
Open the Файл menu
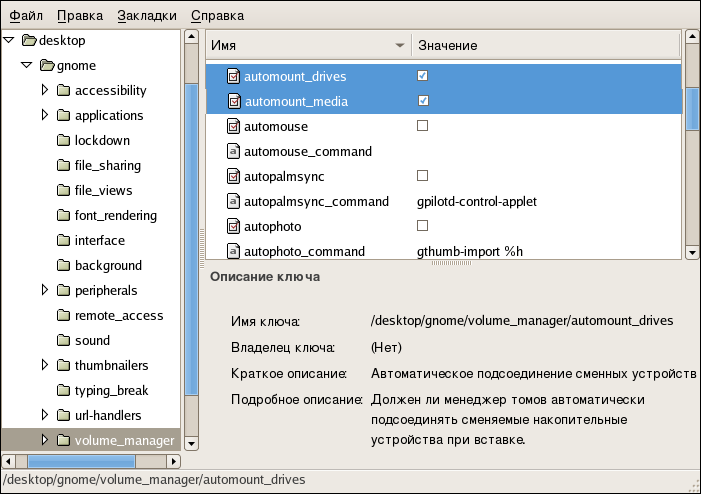tap(26, 16)
